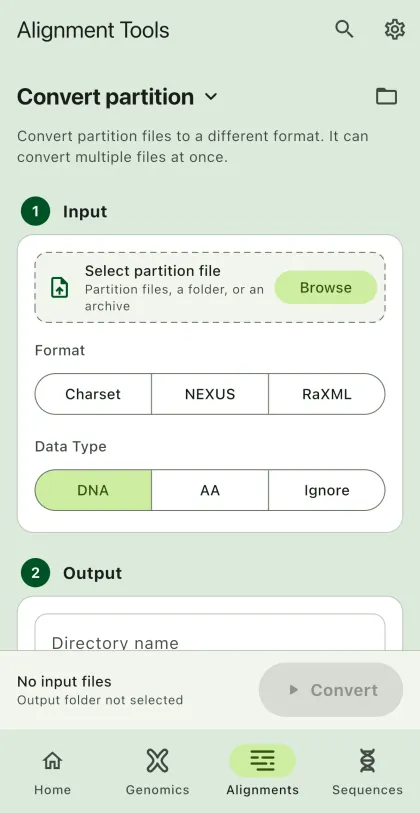Switch to the Sequences tab label
This screenshot has height=813, width=420.
click(x=367, y=790)
